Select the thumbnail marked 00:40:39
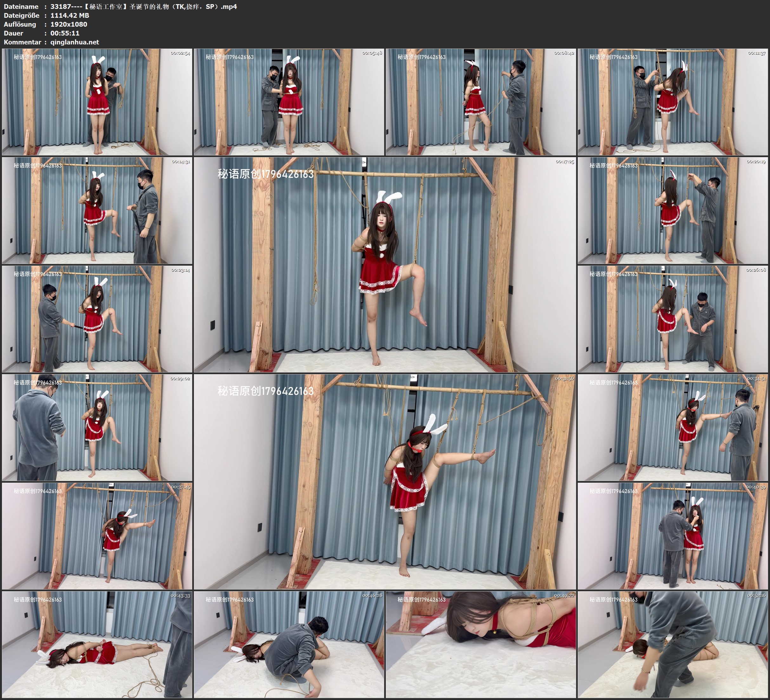The height and width of the screenshot is (700, 770). click(673, 536)
